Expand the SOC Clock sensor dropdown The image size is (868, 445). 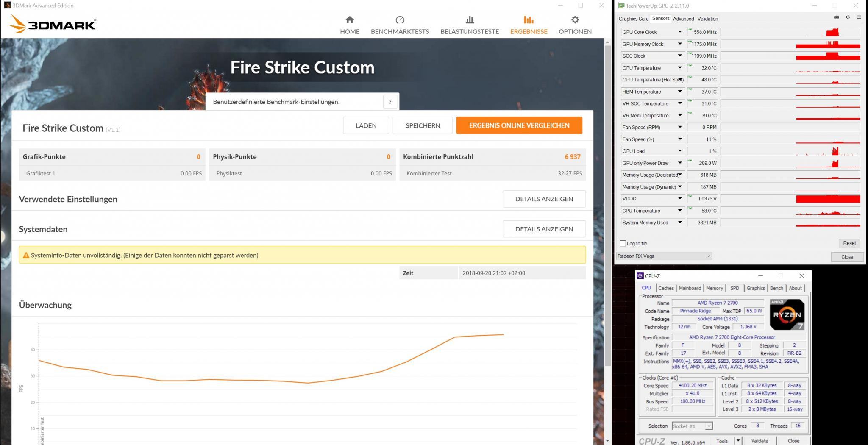click(680, 56)
